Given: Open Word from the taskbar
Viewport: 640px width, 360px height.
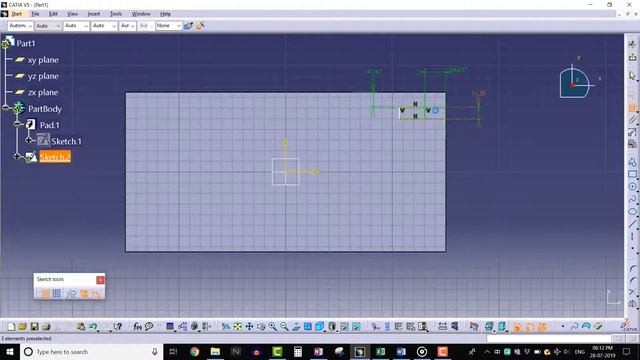Looking at the screenshot, I should [401, 351].
